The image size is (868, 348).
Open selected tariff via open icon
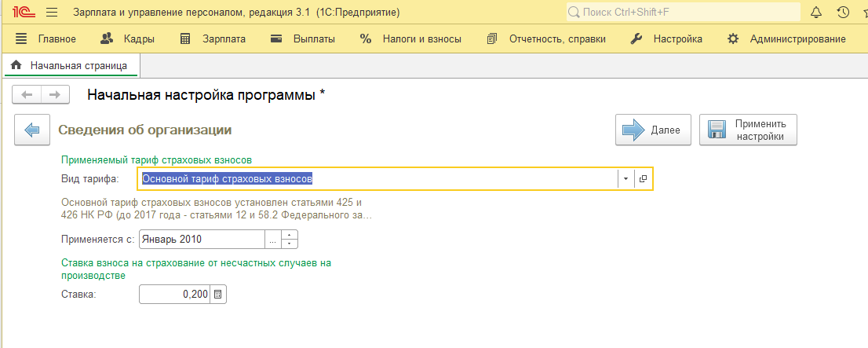tap(643, 179)
